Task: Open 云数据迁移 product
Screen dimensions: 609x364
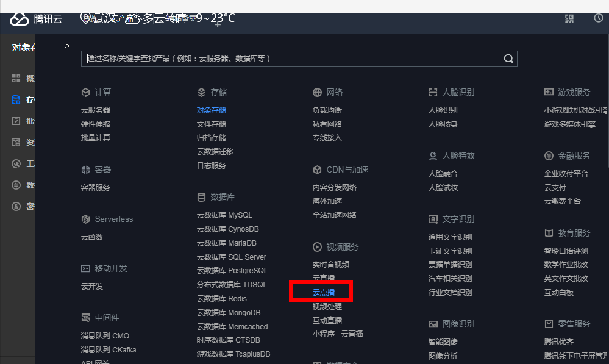Action: point(215,151)
